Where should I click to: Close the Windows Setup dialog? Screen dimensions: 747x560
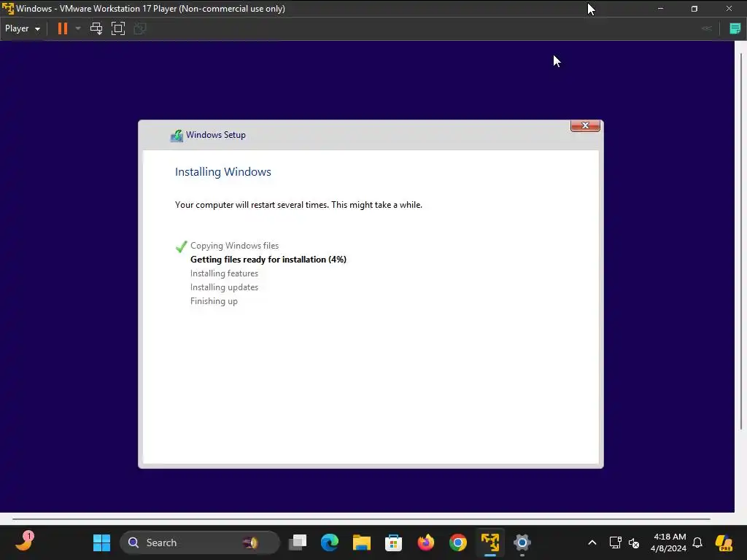click(x=585, y=125)
